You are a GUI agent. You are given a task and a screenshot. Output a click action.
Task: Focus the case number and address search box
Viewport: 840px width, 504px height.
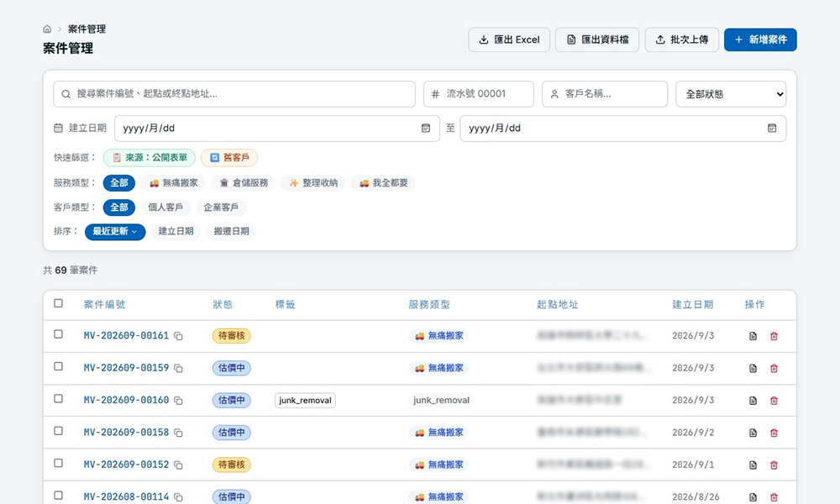[x=234, y=94]
